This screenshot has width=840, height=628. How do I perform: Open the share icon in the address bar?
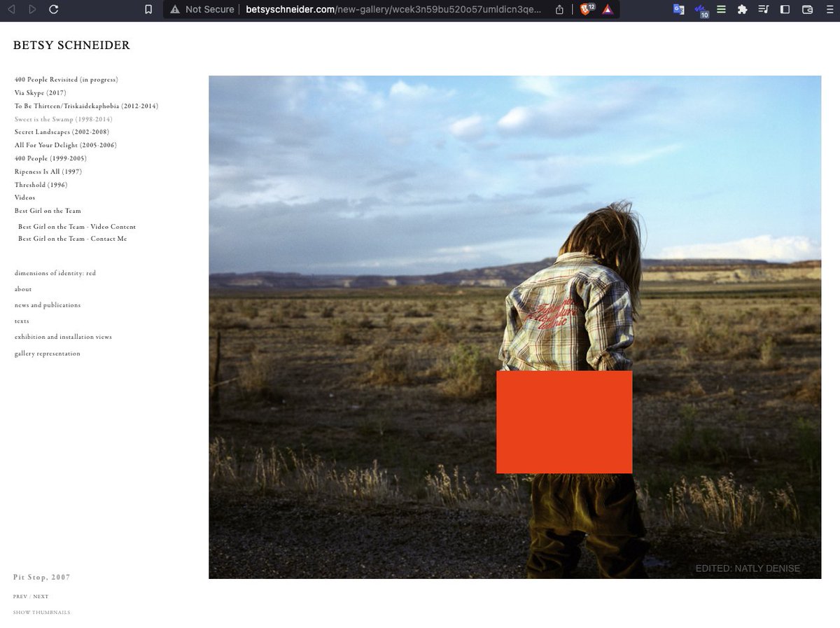[559, 10]
